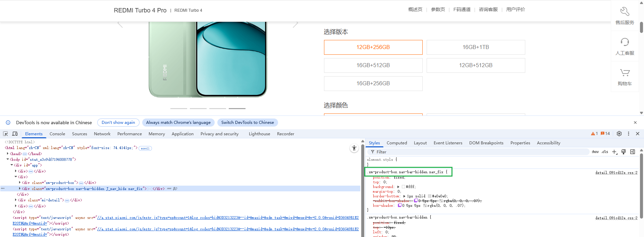This screenshot has height=237, width=644.
Task: Open the Network tab
Action: click(102, 134)
